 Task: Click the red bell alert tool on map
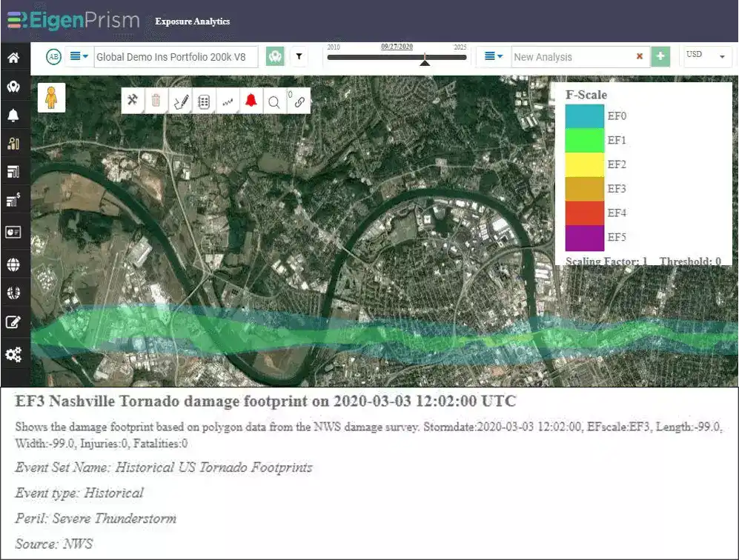(x=251, y=100)
